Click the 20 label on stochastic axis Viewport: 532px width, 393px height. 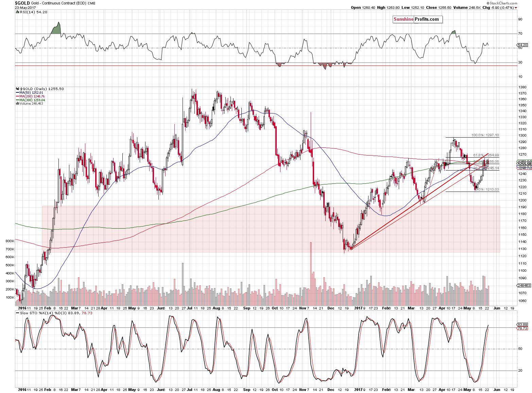(520, 371)
